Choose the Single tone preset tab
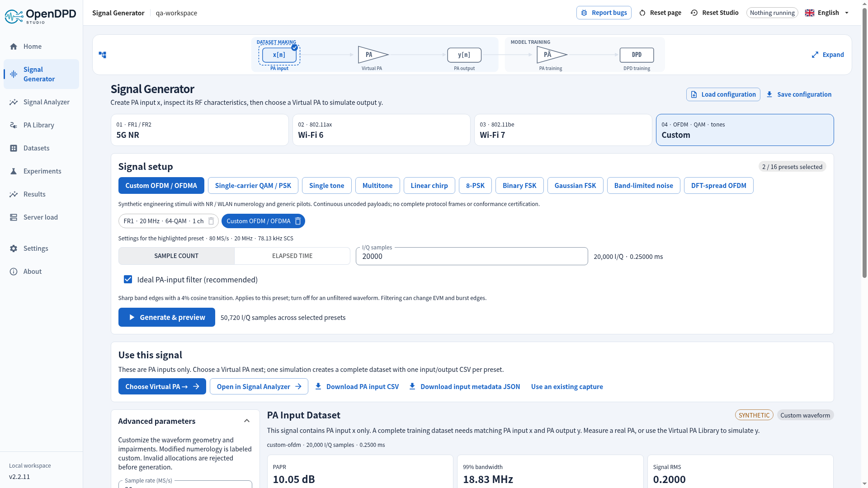This screenshot has height=488, width=868. (x=326, y=186)
